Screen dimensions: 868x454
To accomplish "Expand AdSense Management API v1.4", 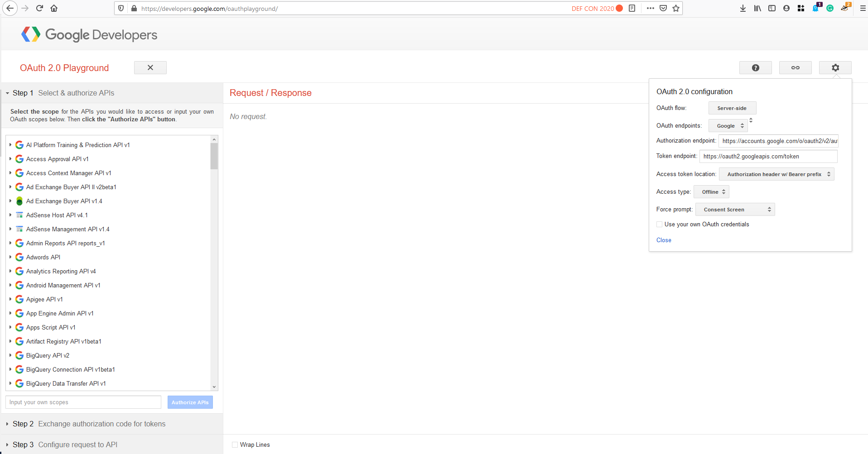I will click(x=10, y=229).
